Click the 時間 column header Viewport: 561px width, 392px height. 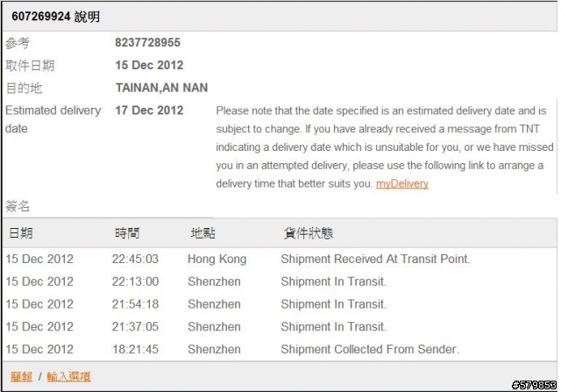click(127, 233)
